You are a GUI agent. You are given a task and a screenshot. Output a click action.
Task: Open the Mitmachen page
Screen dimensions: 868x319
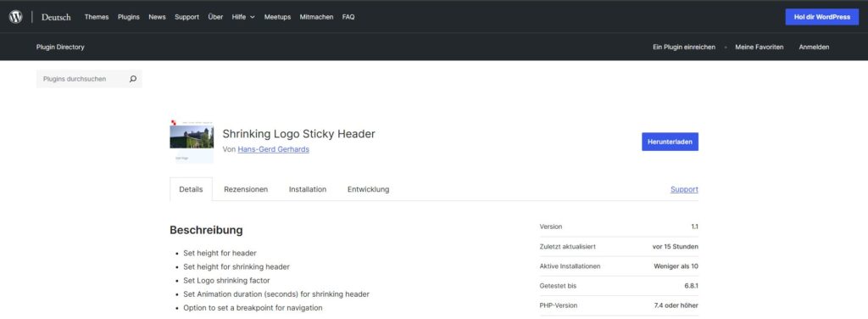(317, 17)
